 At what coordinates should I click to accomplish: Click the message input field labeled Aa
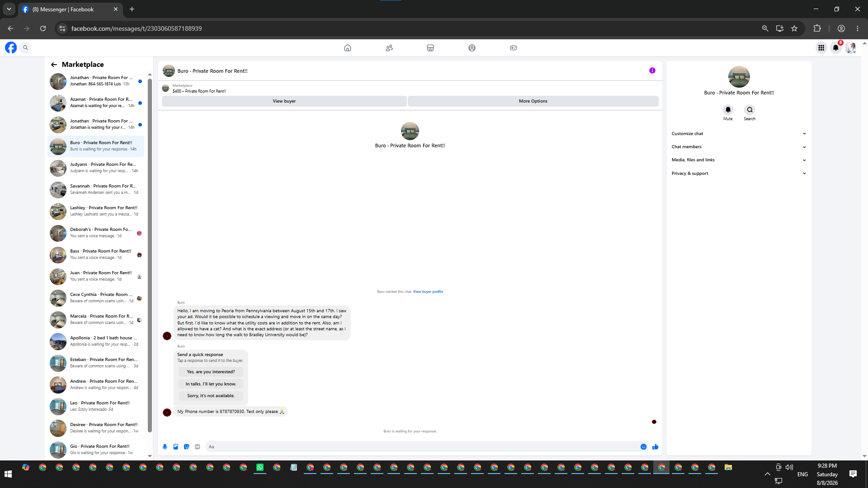click(x=423, y=447)
